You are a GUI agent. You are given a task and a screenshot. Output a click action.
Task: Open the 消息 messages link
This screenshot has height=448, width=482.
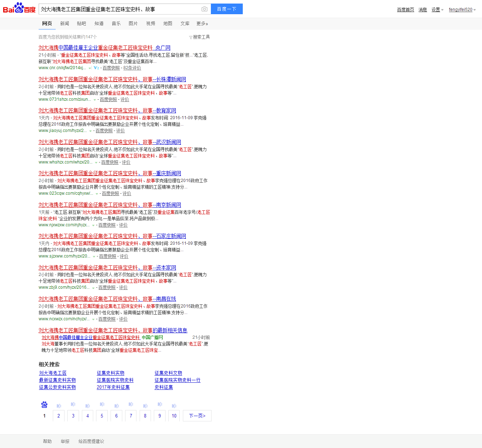point(422,10)
